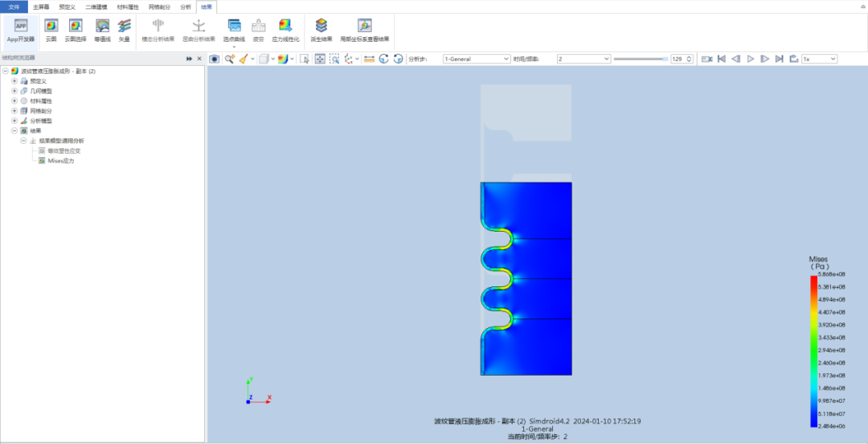Close the 结构树浏览器 panel

click(199, 58)
